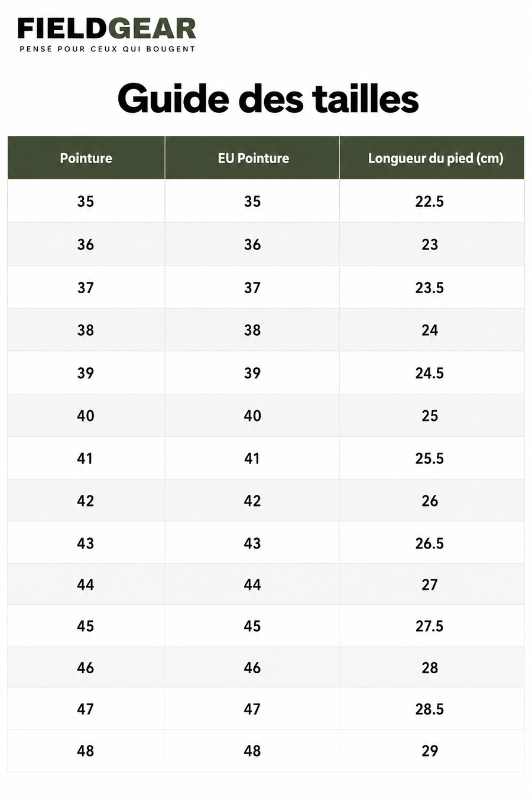This screenshot has height=798, width=532.
Task: Click EU Pointure 36 cell
Action: click(252, 245)
